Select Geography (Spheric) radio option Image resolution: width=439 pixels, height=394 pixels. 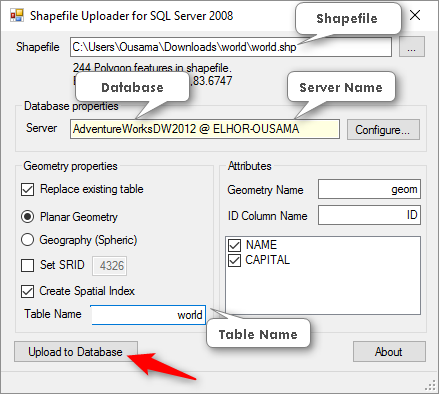[27, 240]
